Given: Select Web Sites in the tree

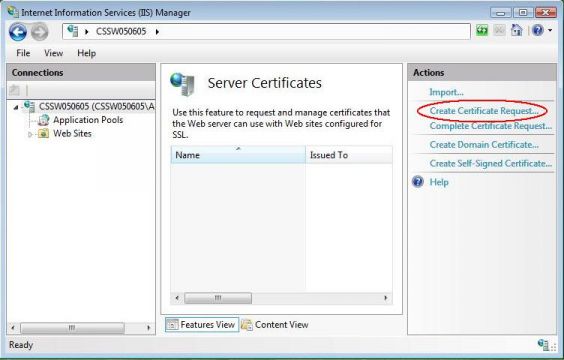Looking at the screenshot, I should [x=72, y=133].
